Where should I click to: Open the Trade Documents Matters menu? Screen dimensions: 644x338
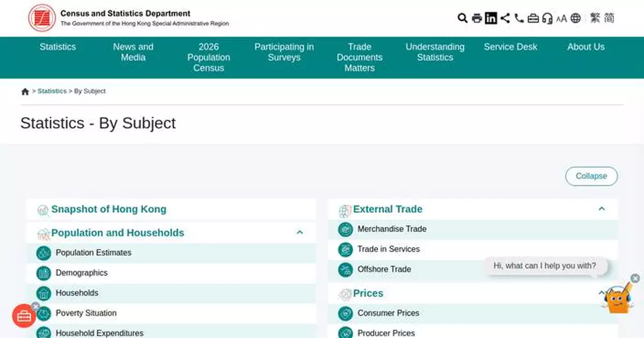[x=359, y=57]
